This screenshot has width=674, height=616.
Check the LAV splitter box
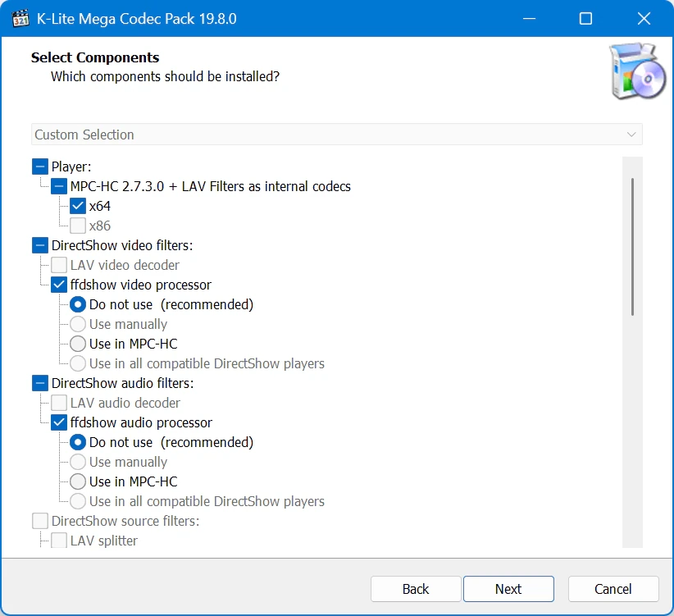point(59,541)
